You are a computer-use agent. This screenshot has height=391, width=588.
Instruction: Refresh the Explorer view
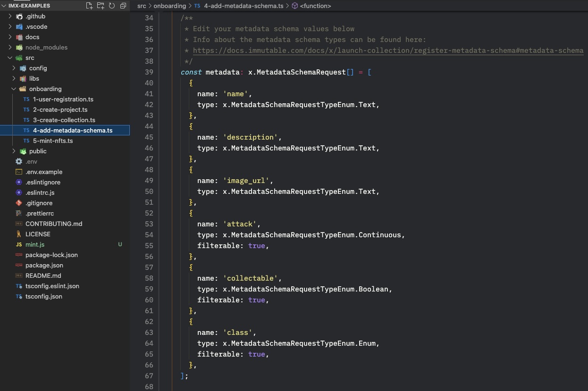[x=111, y=6]
